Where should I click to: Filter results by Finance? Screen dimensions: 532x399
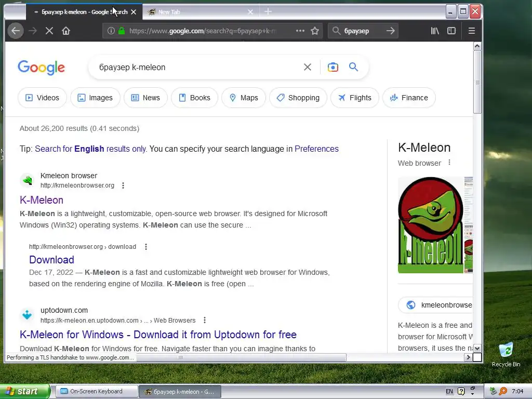(409, 98)
